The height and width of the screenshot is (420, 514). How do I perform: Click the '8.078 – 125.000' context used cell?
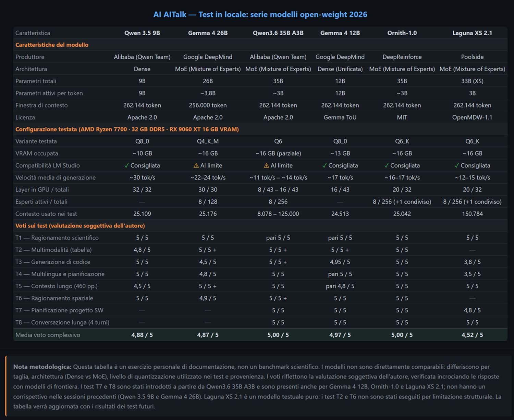coord(278,214)
